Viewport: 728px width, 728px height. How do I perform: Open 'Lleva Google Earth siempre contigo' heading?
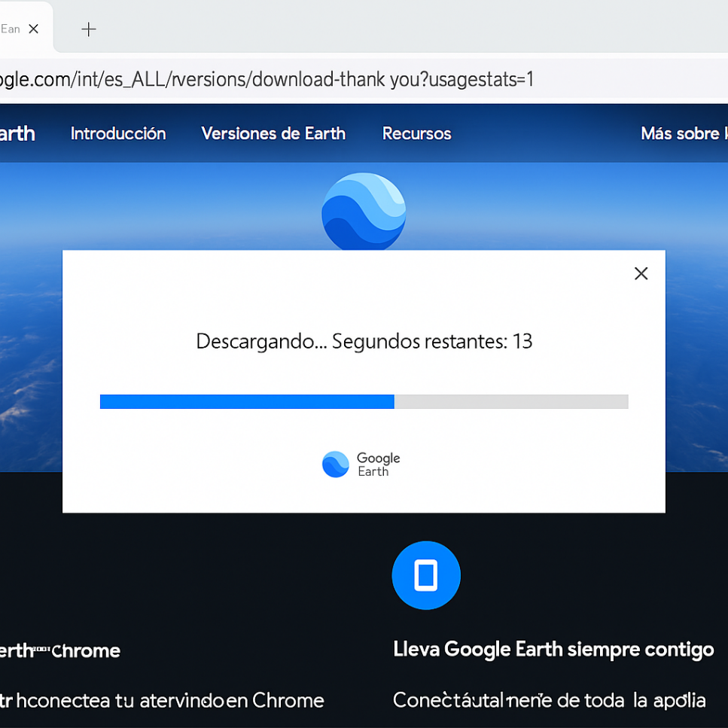click(x=553, y=649)
